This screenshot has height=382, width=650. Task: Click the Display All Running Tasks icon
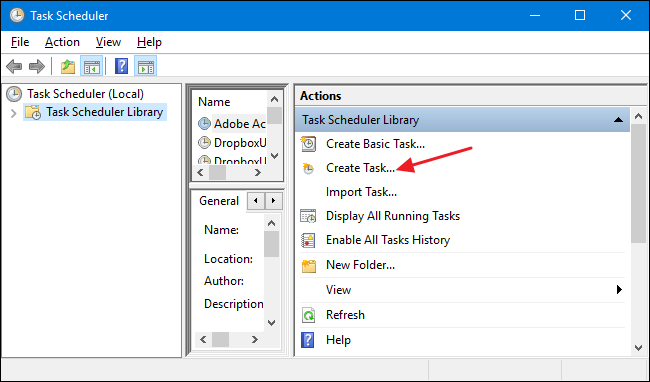(308, 216)
